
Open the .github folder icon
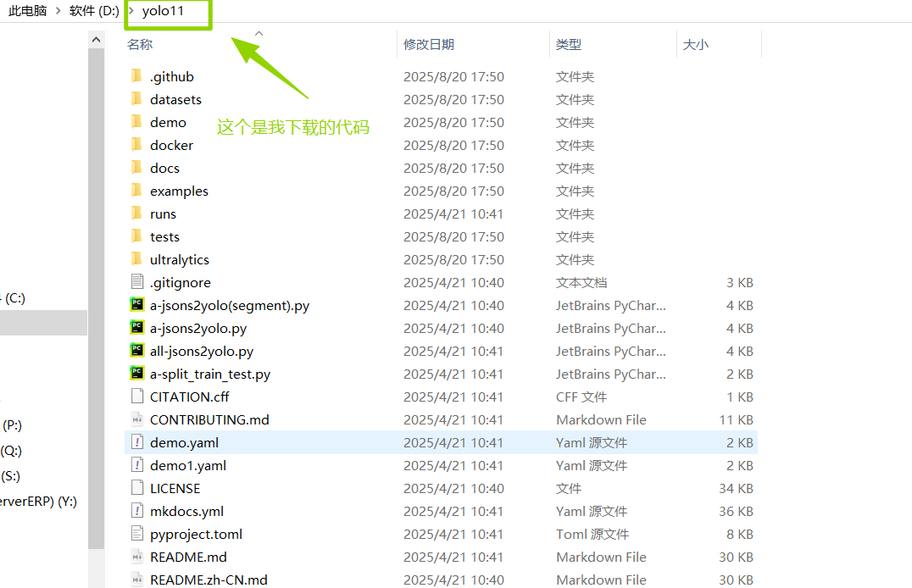click(x=136, y=75)
